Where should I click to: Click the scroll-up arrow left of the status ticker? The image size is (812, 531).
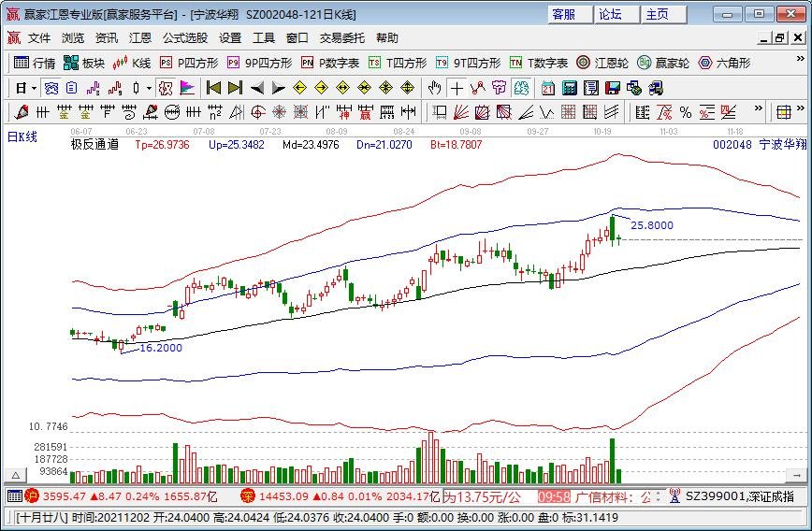point(14,475)
